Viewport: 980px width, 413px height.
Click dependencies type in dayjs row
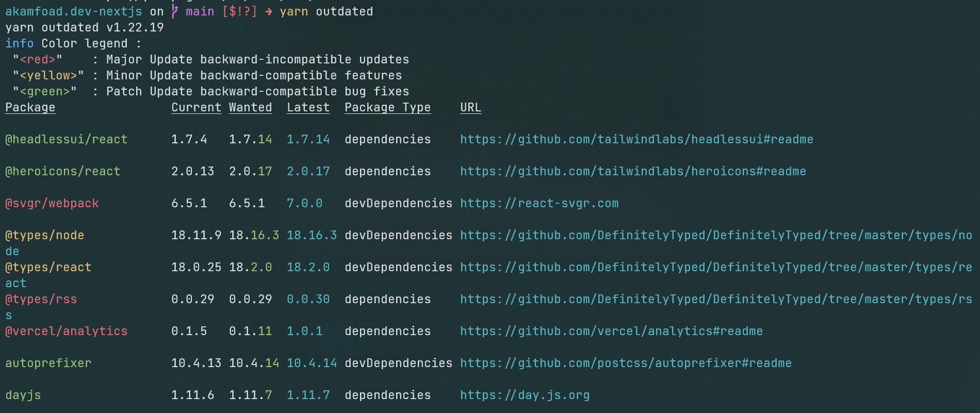388,395
